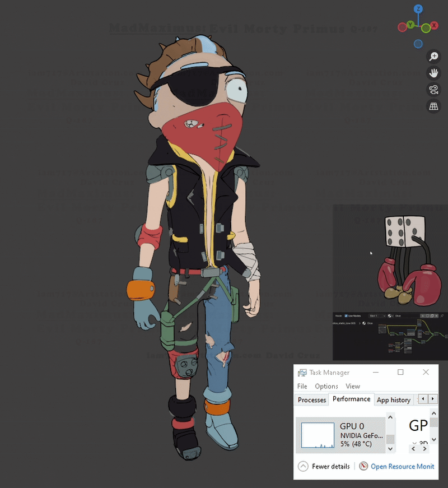Click the Fewer details label
This screenshot has width=448, height=488.
click(331, 466)
